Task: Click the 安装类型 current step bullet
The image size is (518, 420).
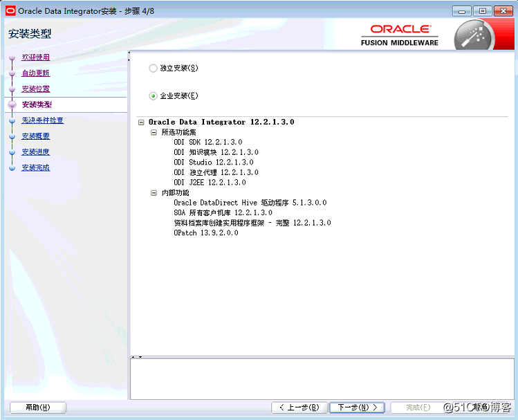Action: coord(12,105)
